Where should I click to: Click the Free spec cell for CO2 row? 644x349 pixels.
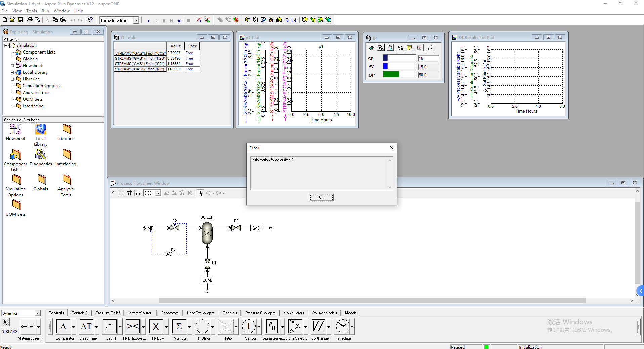(192, 53)
